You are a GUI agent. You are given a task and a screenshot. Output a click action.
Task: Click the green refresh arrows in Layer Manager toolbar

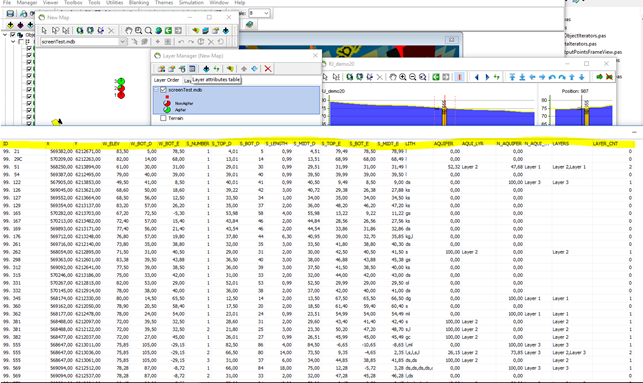(216, 68)
